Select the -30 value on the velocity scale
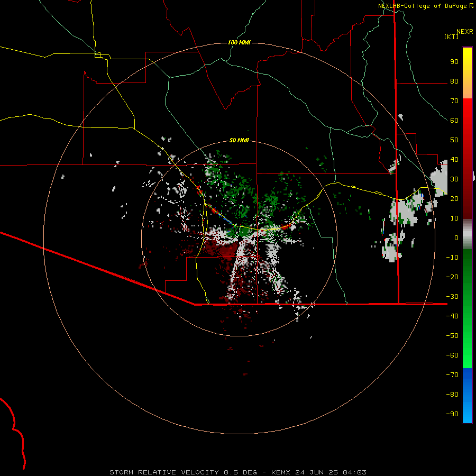 pyautogui.click(x=452, y=296)
